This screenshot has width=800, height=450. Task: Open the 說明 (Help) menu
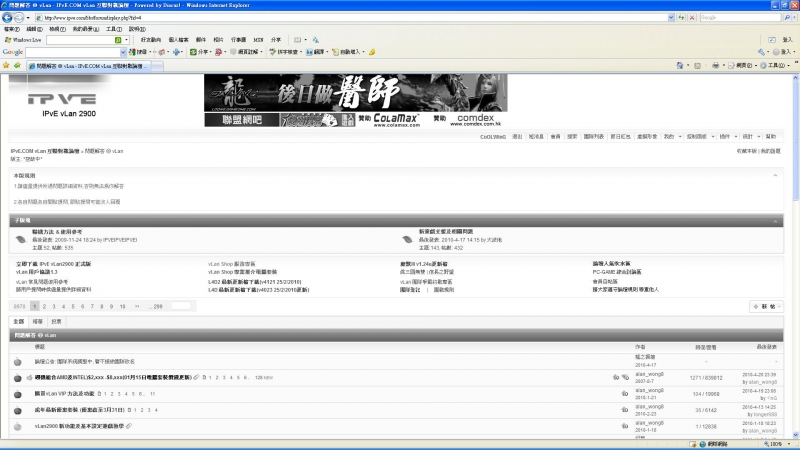pyautogui.click(x=137, y=29)
